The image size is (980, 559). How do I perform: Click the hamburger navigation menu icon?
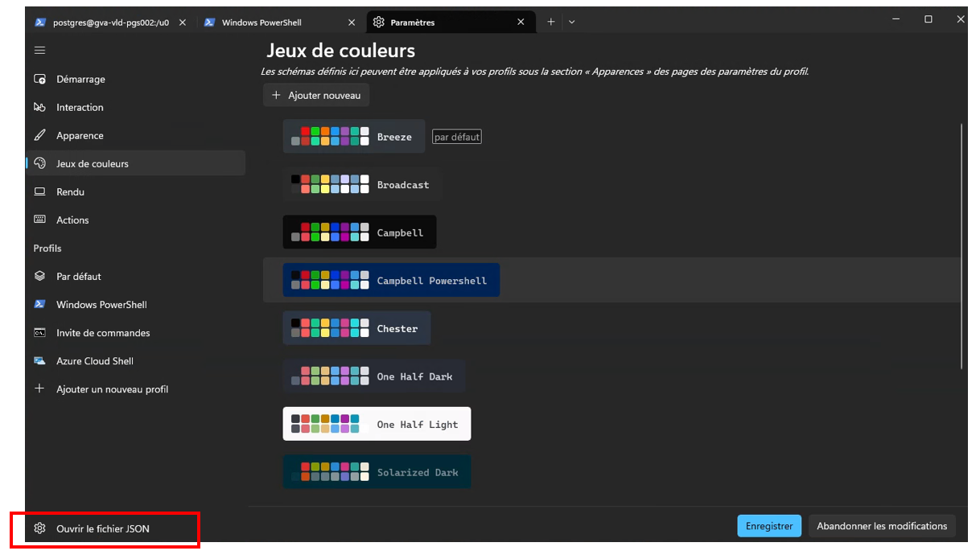tap(39, 51)
